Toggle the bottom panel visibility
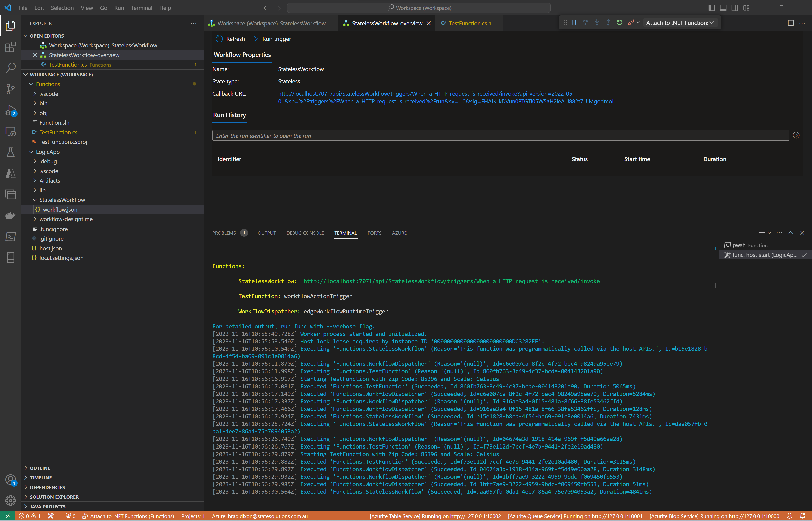The height and width of the screenshot is (521, 812). click(x=723, y=8)
